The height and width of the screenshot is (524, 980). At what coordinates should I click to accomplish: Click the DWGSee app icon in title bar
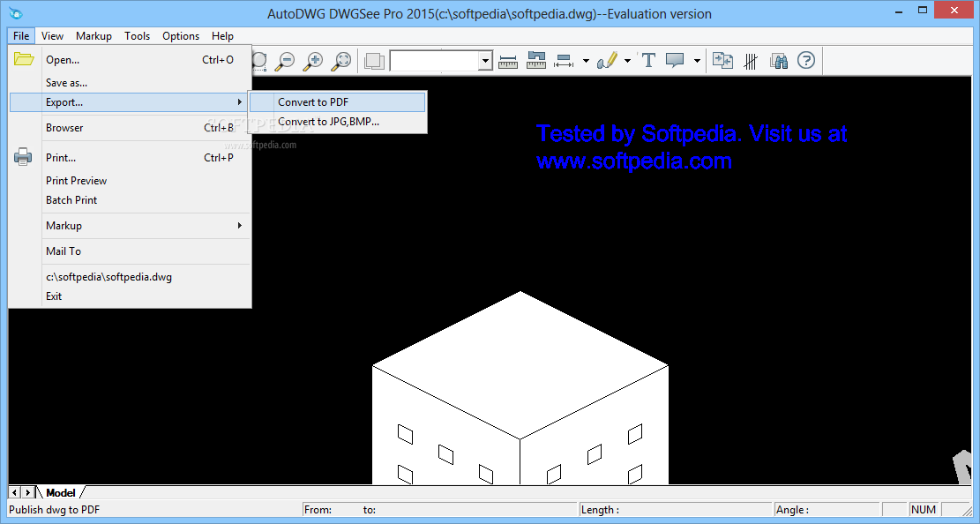coord(16,13)
